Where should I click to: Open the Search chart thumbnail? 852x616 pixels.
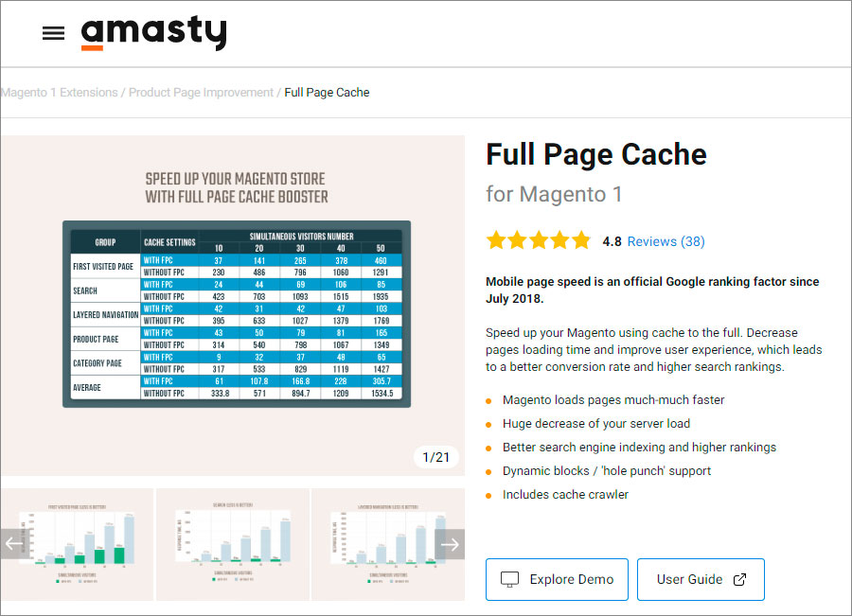point(233,544)
